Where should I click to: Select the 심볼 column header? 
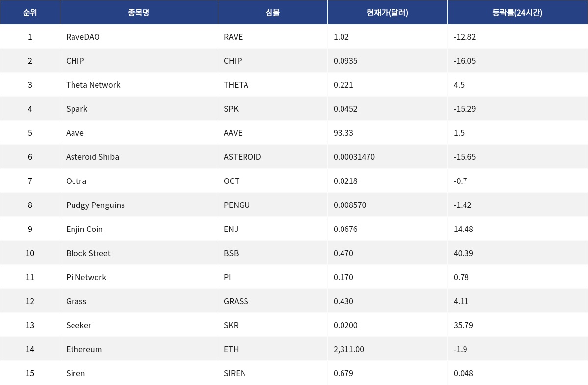pyautogui.click(x=272, y=13)
